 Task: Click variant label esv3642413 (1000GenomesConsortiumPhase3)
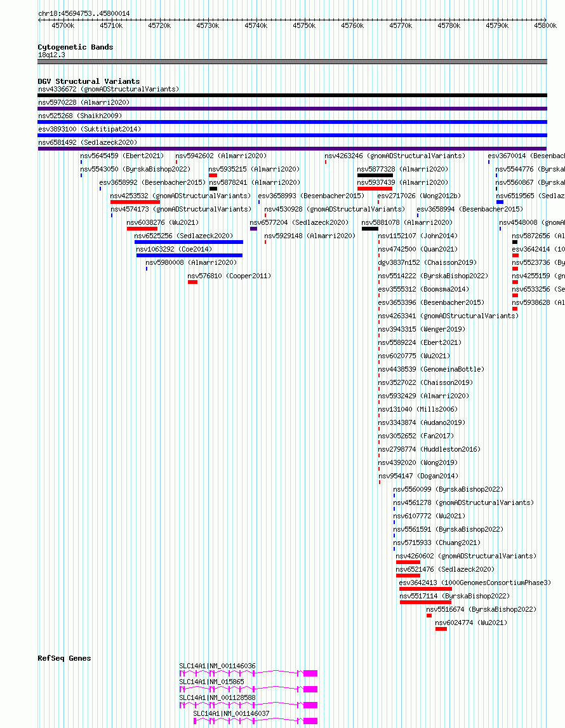pyautogui.click(x=475, y=583)
